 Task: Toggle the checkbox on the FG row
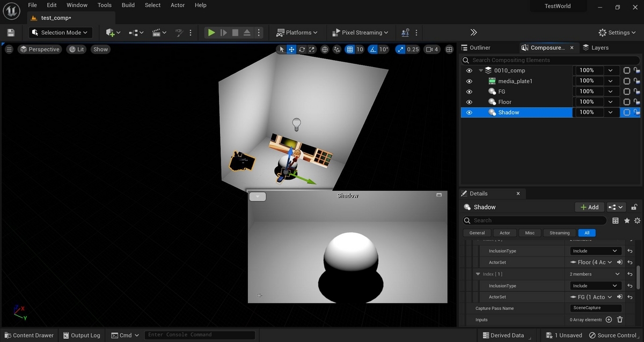pyautogui.click(x=626, y=92)
